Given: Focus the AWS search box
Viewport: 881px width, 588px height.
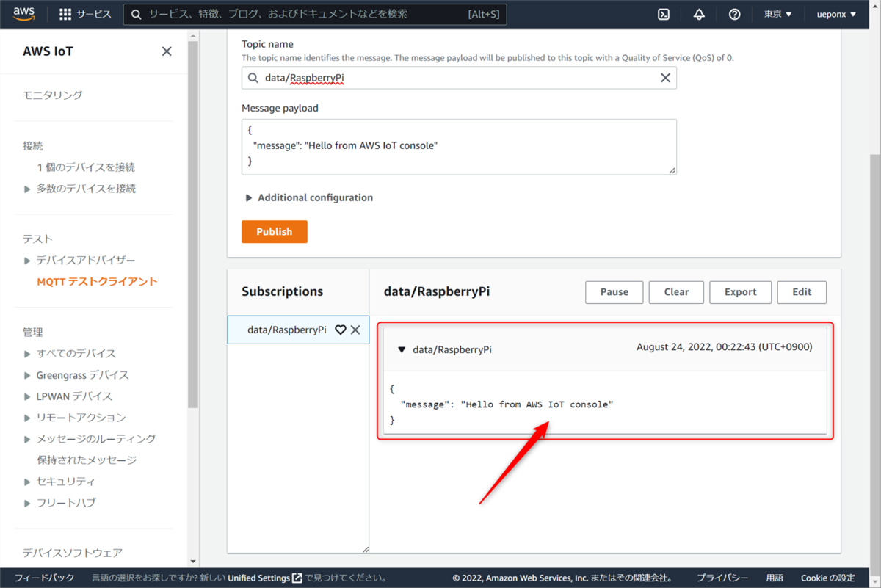Looking at the screenshot, I should 315,14.
